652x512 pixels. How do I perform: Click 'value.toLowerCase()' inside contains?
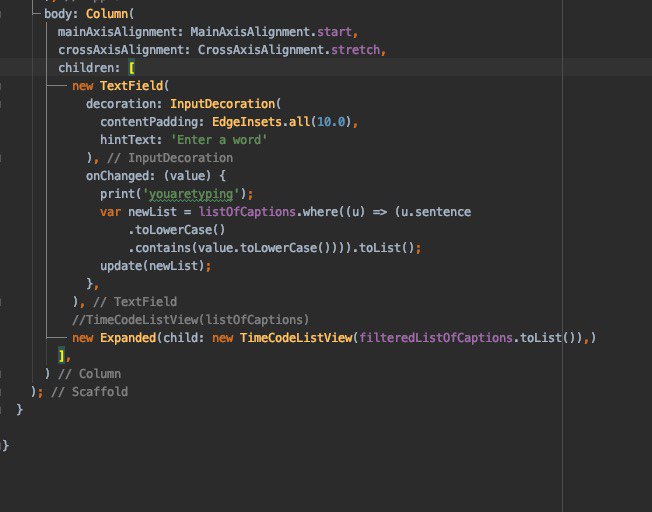264,248
